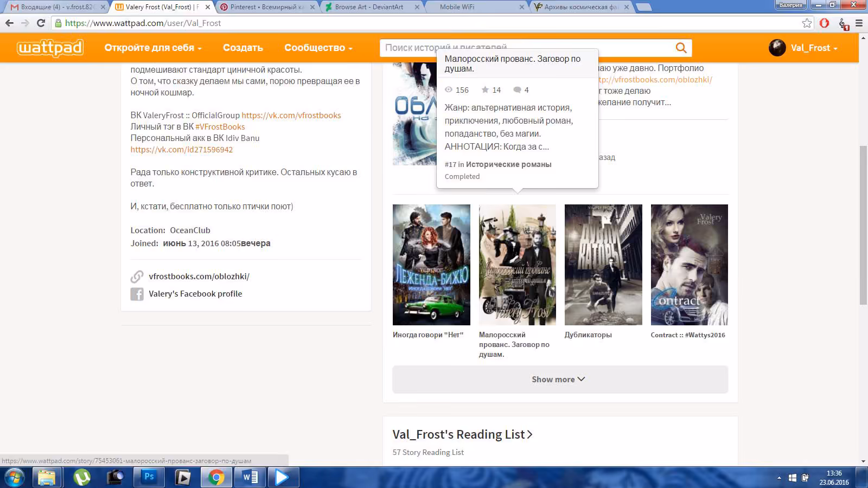Click the Facebook icon in the profile
The image size is (868, 488).
137,294
